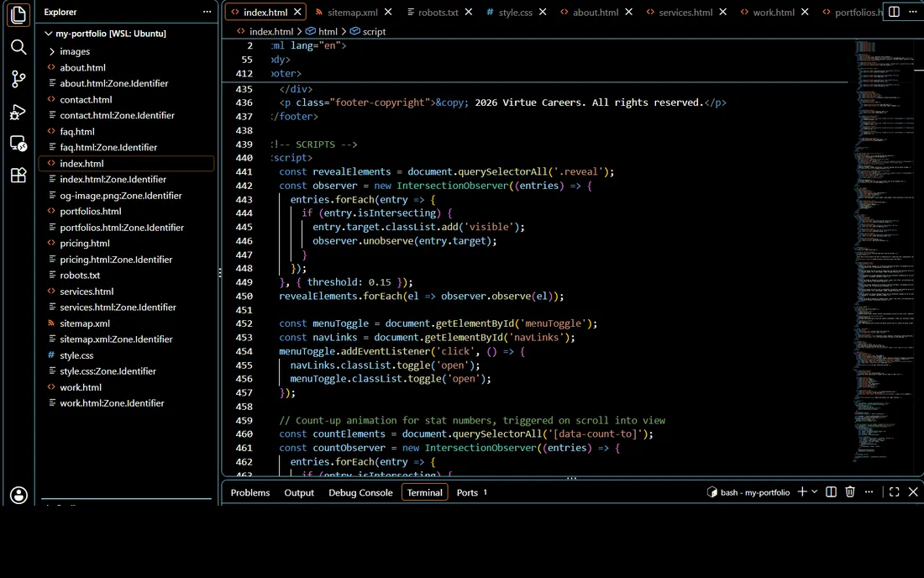Close the sitemap.xml editor tab

(388, 12)
